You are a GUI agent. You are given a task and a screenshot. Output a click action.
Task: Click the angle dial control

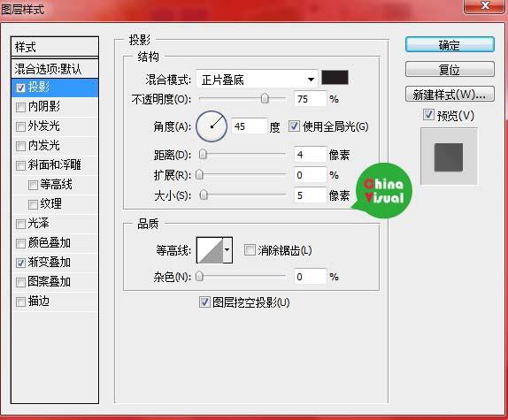(x=212, y=126)
